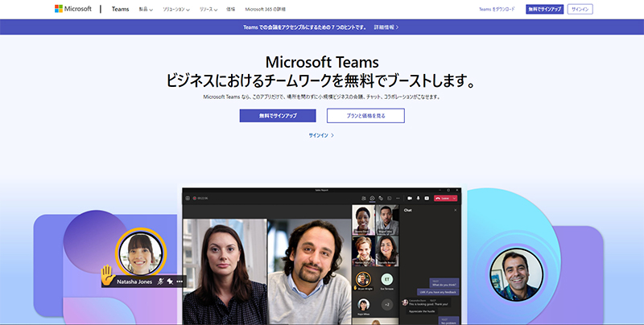The height and width of the screenshot is (325, 644).
Task: Click the chat icon in meeting toolbar
Action: pos(372,198)
